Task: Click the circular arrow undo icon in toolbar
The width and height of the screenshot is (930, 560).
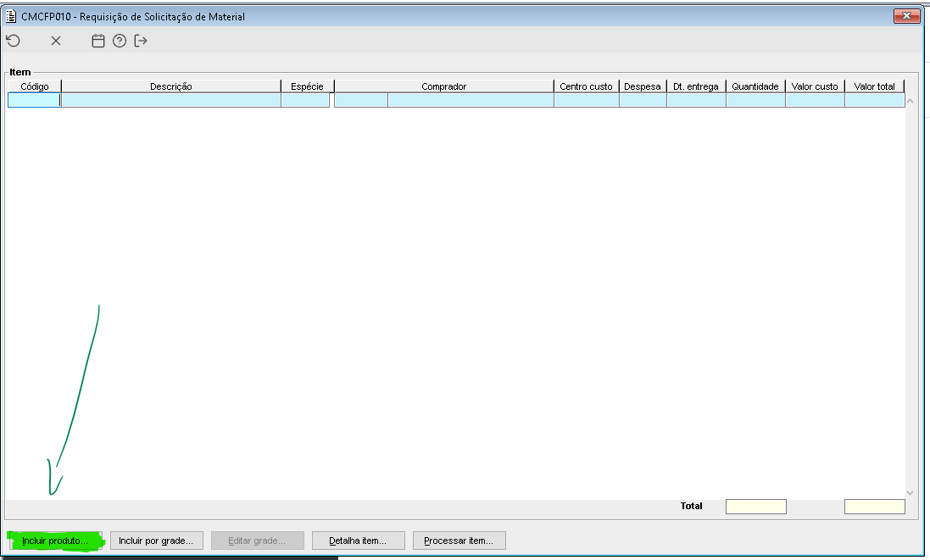Action: pos(13,41)
